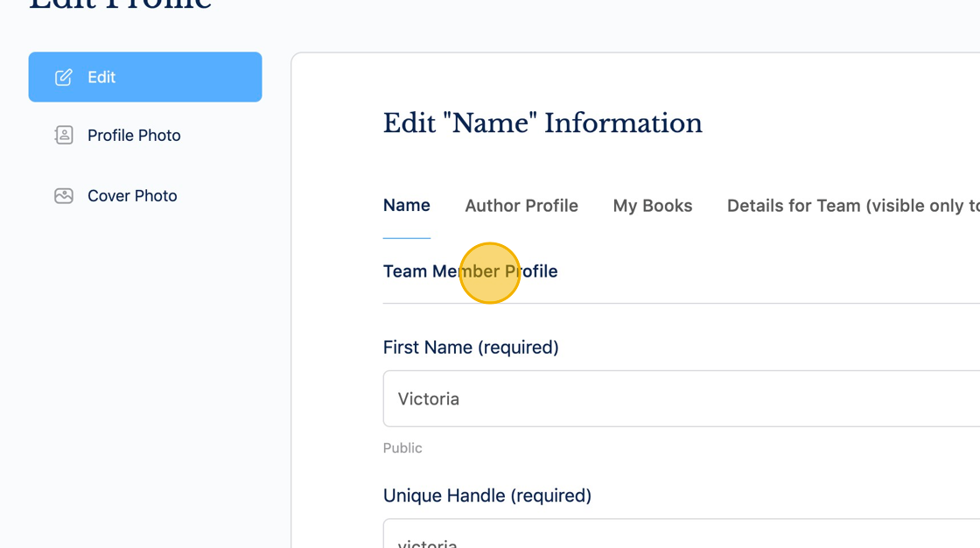Open the Profile Photo section
This screenshot has width=980, height=548.
(134, 136)
